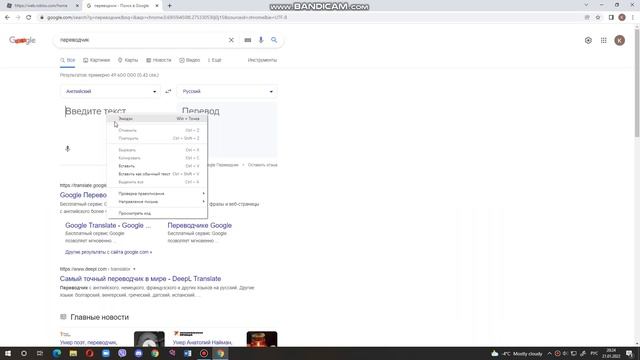Open more results from google.com link
This screenshot has height=360, width=640.
click(109, 252)
